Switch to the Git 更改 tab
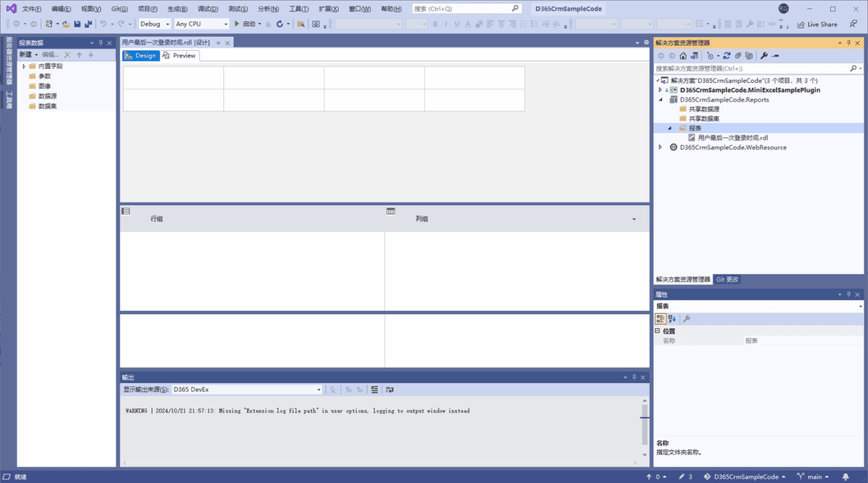Image resolution: width=868 pixels, height=483 pixels. 727,279
